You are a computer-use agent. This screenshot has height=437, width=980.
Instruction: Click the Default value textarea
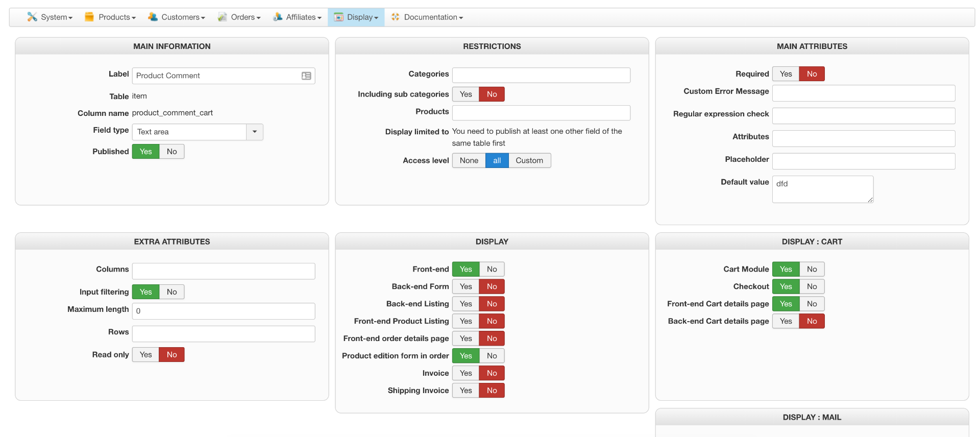point(823,189)
